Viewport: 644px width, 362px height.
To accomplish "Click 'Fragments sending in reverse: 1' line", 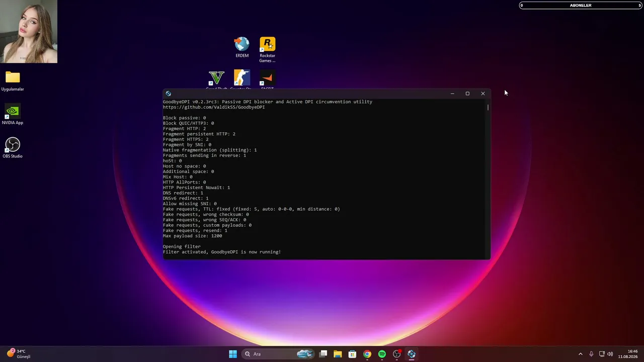I will [204, 155].
